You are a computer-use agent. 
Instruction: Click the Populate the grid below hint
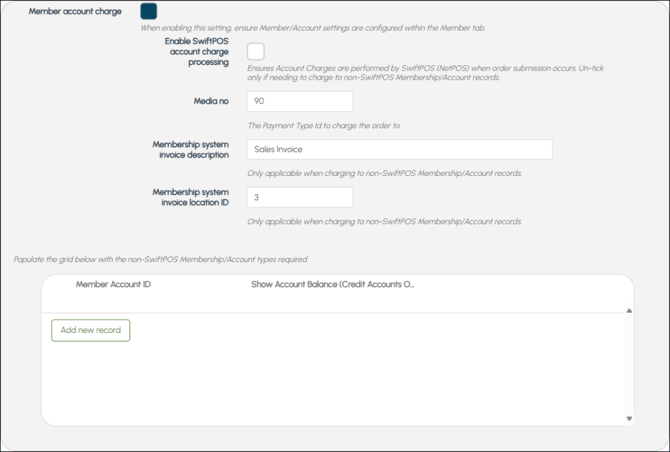pos(161,259)
